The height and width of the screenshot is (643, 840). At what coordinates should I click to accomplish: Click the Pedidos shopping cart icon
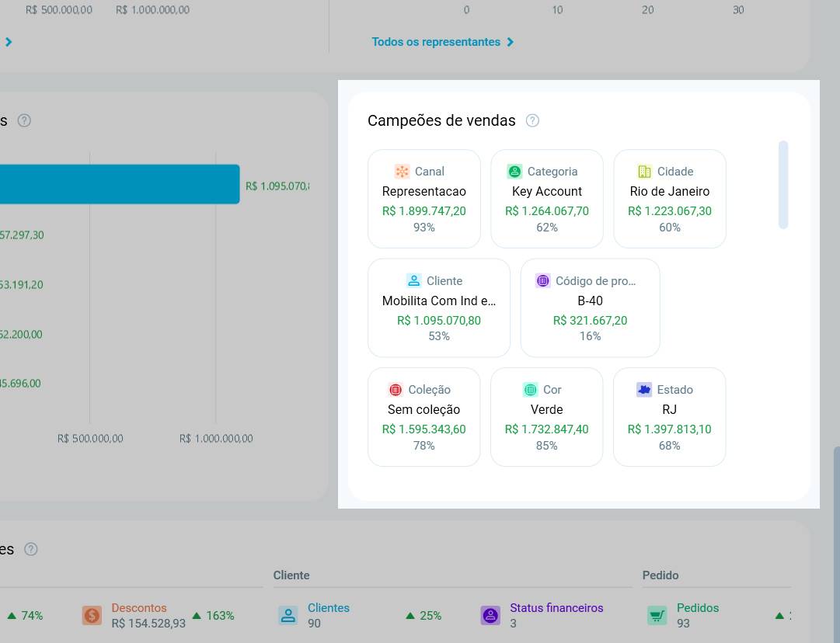click(657, 615)
